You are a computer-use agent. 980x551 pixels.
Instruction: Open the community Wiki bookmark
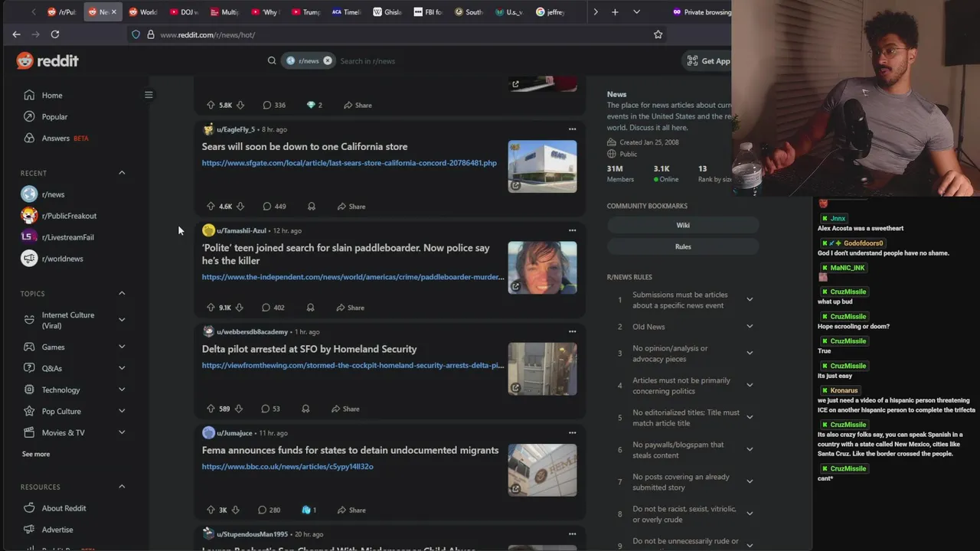click(683, 225)
